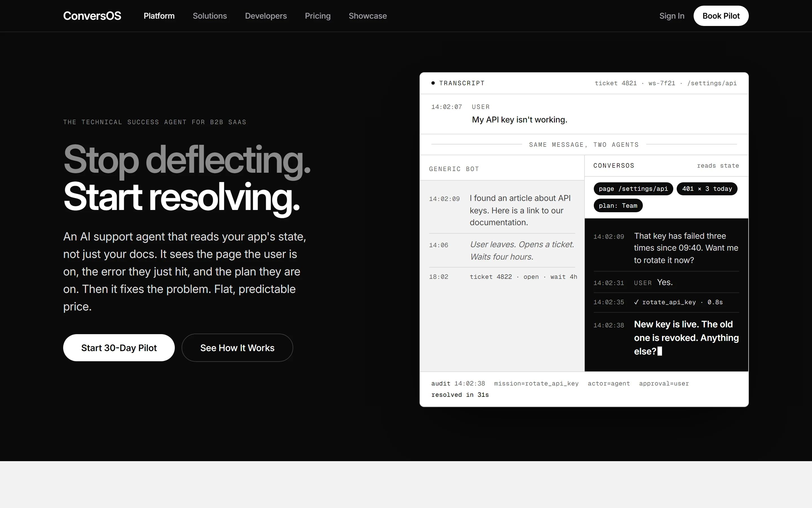812x508 pixels.
Task: Click the 14:02:31 timestamp
Action: click(x=609, y=283)
